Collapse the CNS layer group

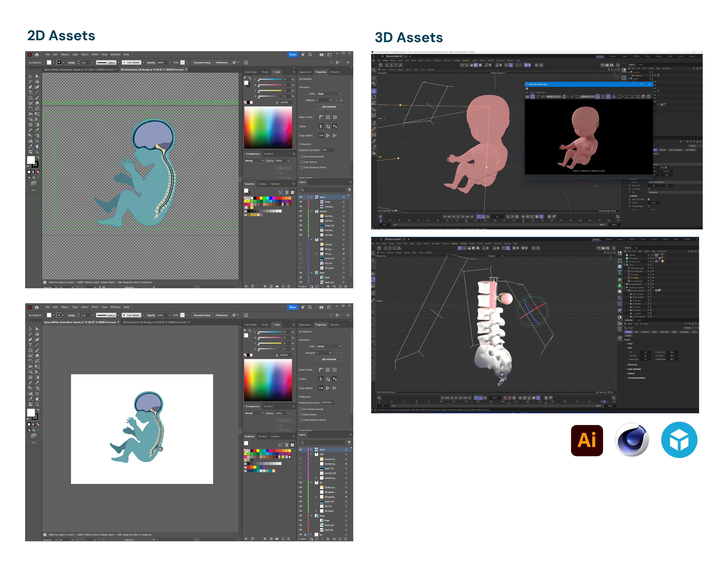pyautogui.click(x=312, y=454)
